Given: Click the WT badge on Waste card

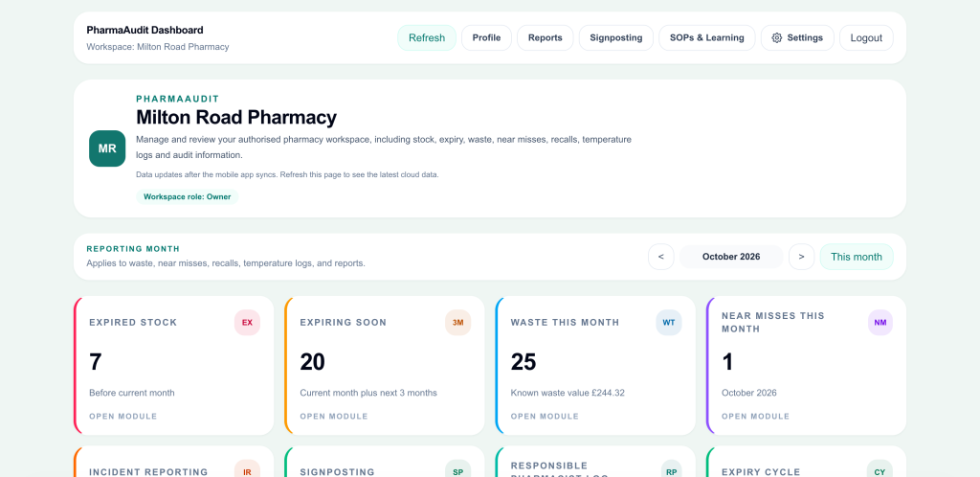Looking at the screenshot, I should click(x=669, y=323).
